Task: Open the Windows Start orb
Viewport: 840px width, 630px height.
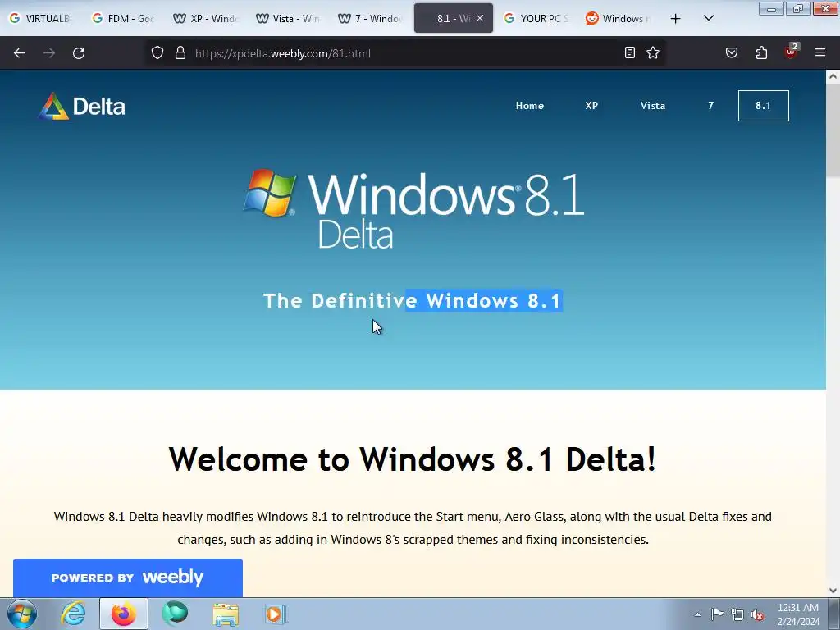Action: (22, 614)
